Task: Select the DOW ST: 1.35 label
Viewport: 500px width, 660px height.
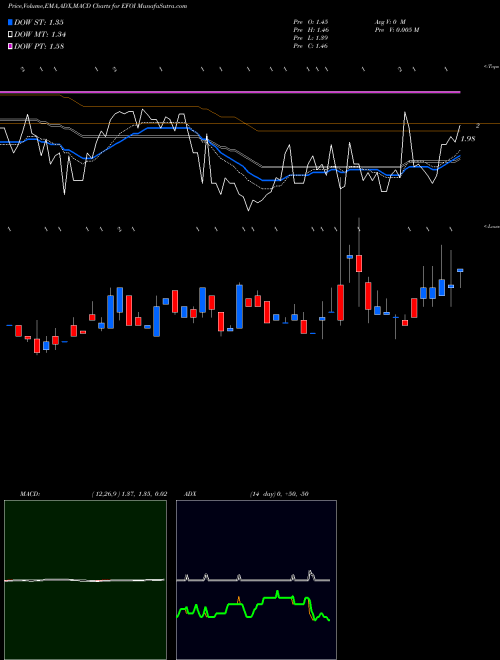Action: 39,22
